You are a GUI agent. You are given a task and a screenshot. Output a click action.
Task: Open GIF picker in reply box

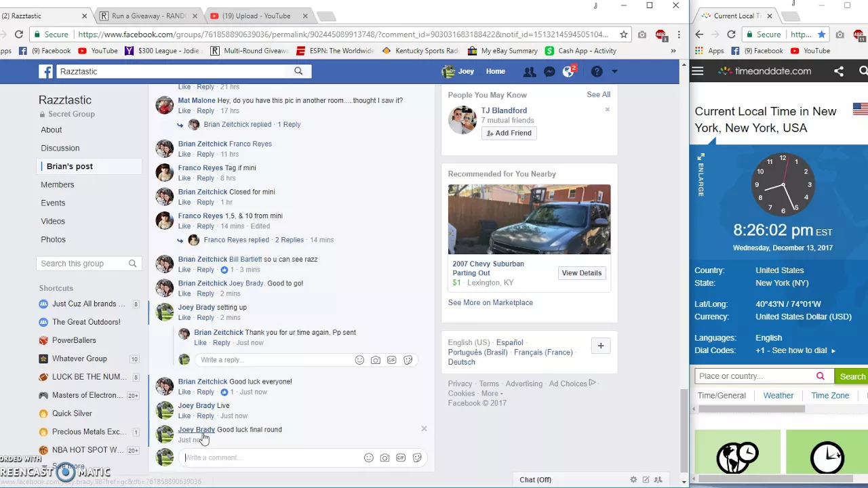coord(391,360)
